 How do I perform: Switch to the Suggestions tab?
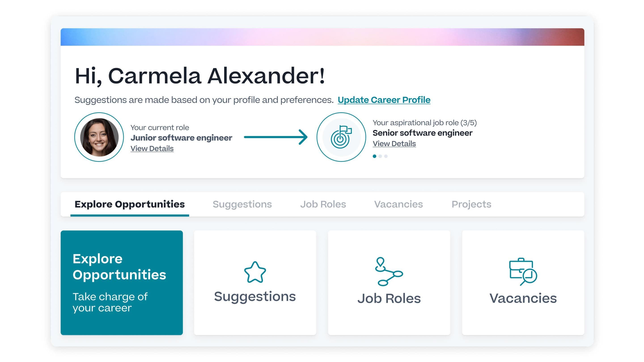click(x=242, y=204)
